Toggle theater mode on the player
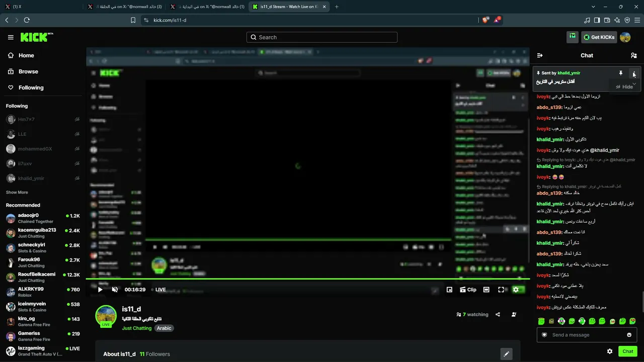 coord(486,290)
